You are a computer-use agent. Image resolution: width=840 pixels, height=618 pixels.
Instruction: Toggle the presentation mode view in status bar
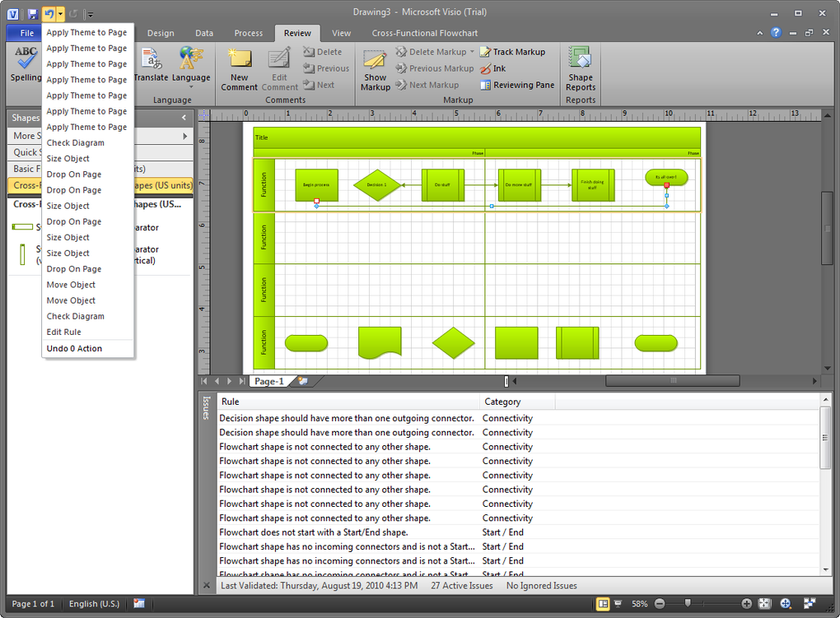click(x=618, y=603)
